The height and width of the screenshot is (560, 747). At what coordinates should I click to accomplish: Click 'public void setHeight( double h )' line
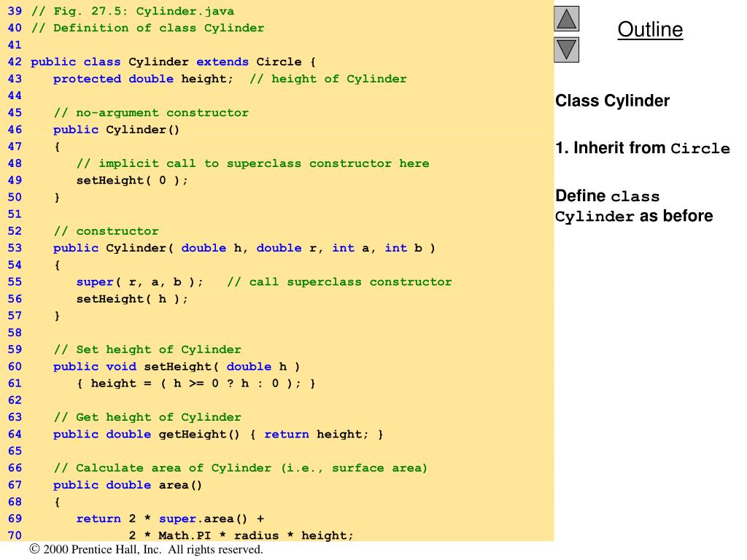point(177,367)
